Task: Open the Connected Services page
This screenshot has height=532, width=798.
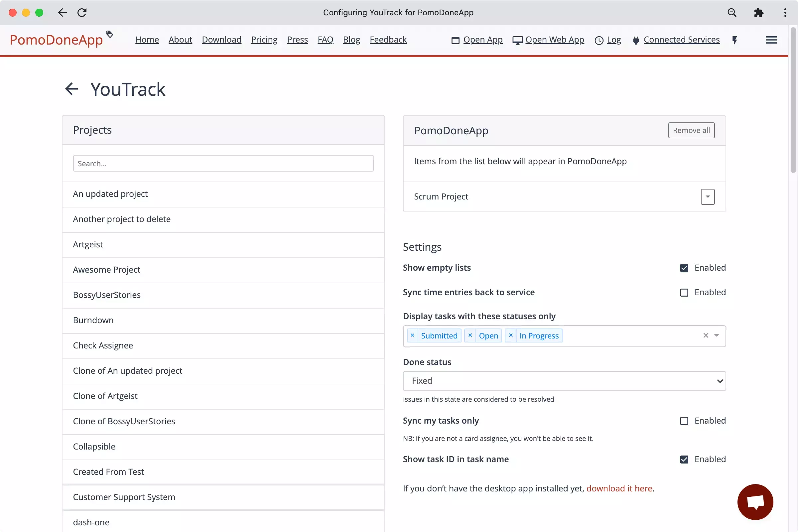Action: [x=682, y=39]
